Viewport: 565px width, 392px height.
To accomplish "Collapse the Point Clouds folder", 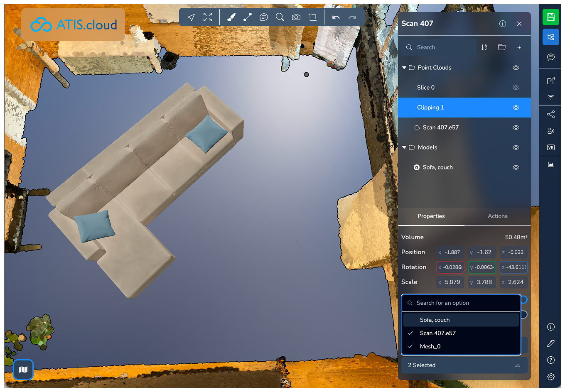I will point(404,68).
